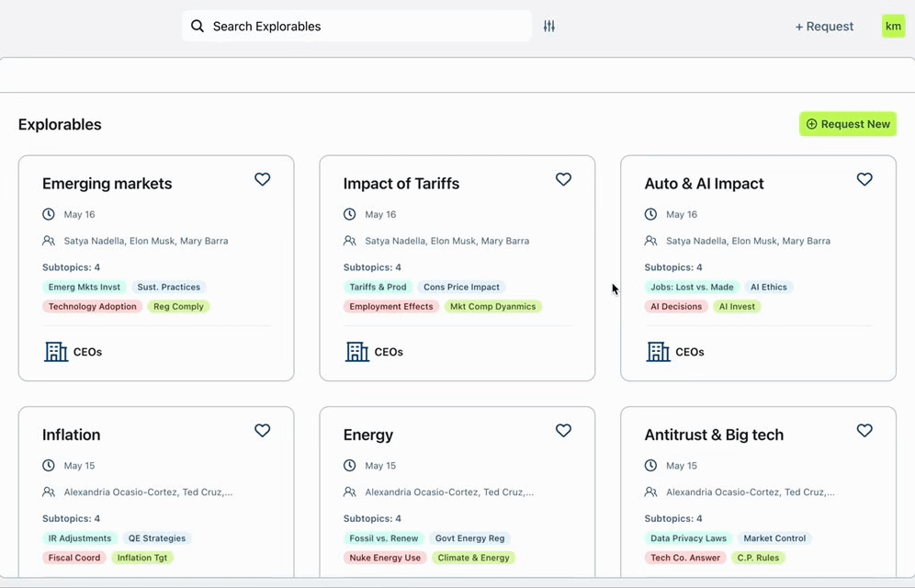The width and height of the screenshot is (915, 588).
Task: Open the km user avatar
Action: [x=893, y=27]
